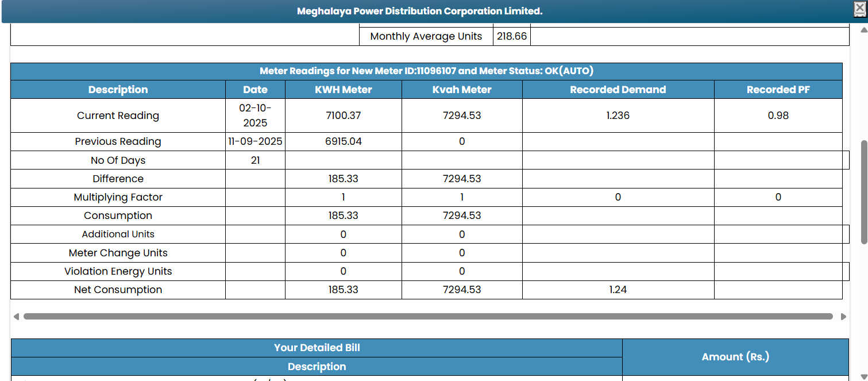Select the Net Consumption row label
Image resolution: width=868 pixels, height=381 pixels.
click(118, 290)
